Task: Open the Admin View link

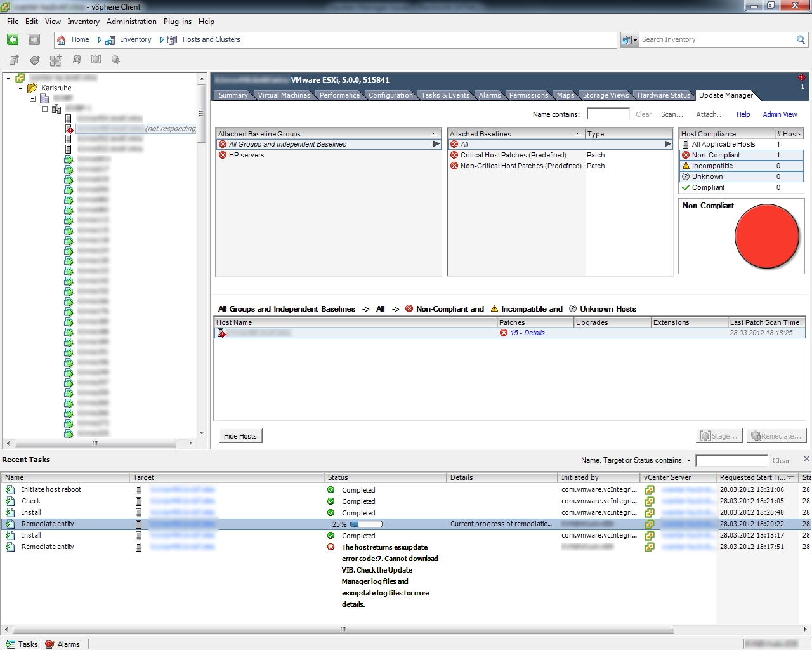Action: 780,114
